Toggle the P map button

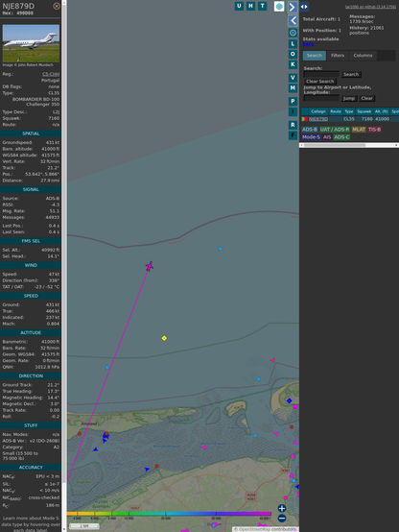(x=293, y=102)
